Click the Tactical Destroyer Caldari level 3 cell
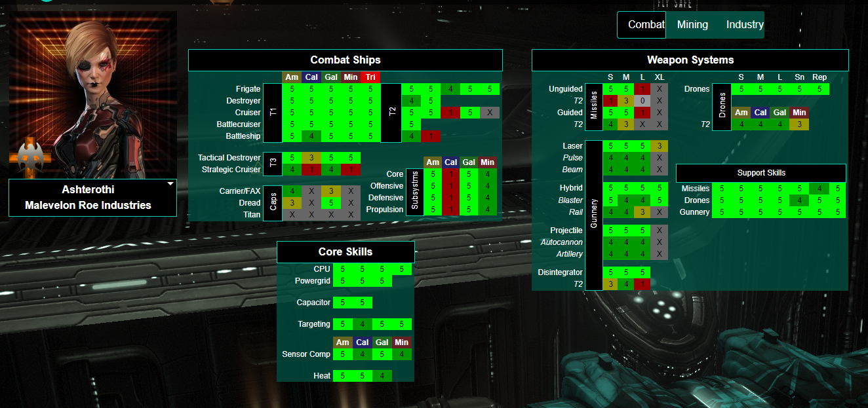Image resolution: width=868 pixels, height=408 pixels. 311,158
